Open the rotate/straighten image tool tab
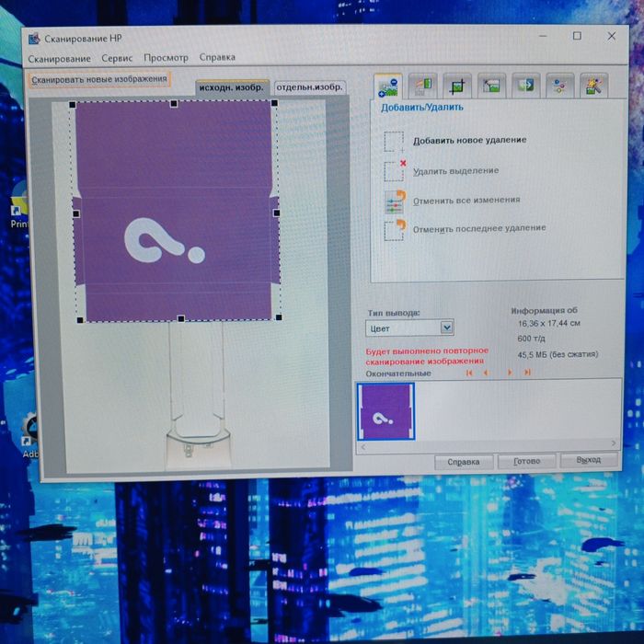The image size is (644, 644). [x=491, y=86]
